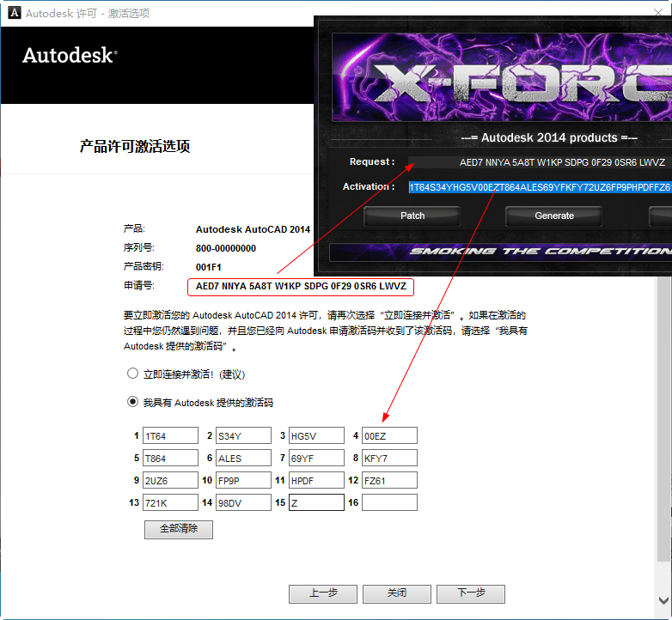
Task: Go back with the 上一步 button
Action: [322, 593]
